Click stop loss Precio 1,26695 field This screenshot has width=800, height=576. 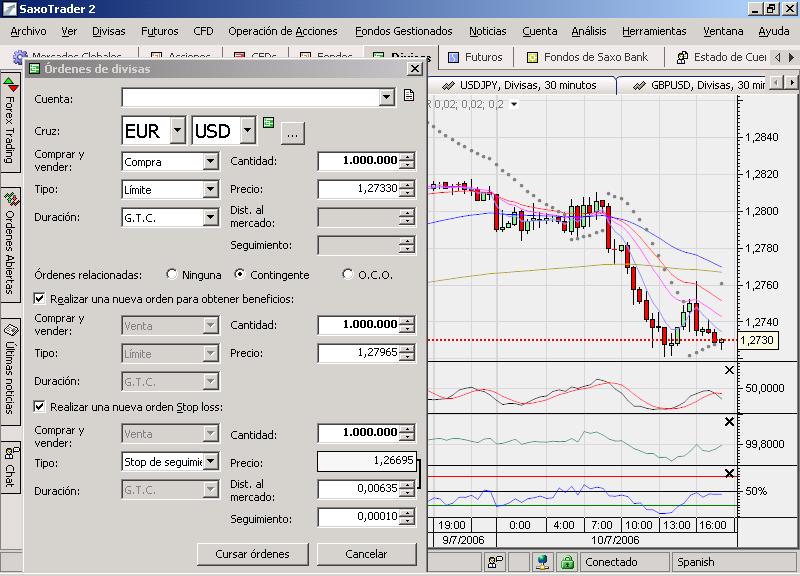[366, 461]
